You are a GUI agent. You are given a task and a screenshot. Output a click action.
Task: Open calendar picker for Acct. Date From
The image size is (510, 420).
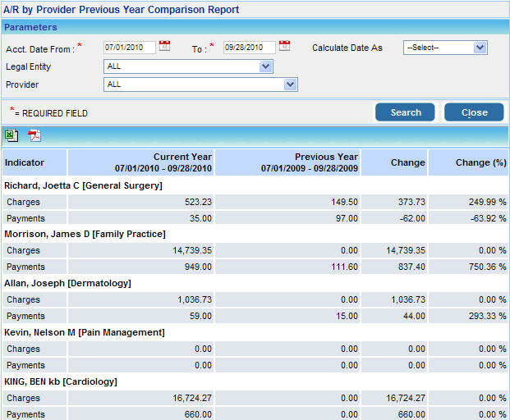click(x=164, y=46)
